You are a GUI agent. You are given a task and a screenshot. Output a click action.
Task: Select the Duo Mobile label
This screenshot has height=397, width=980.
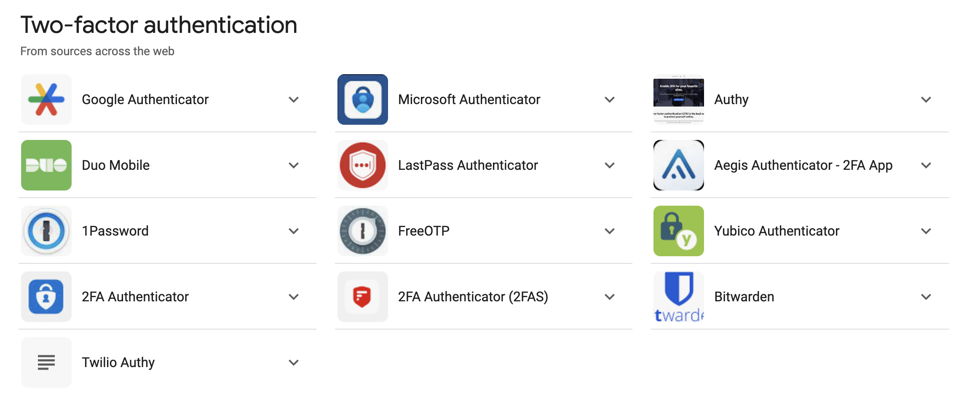click(115, 165)
